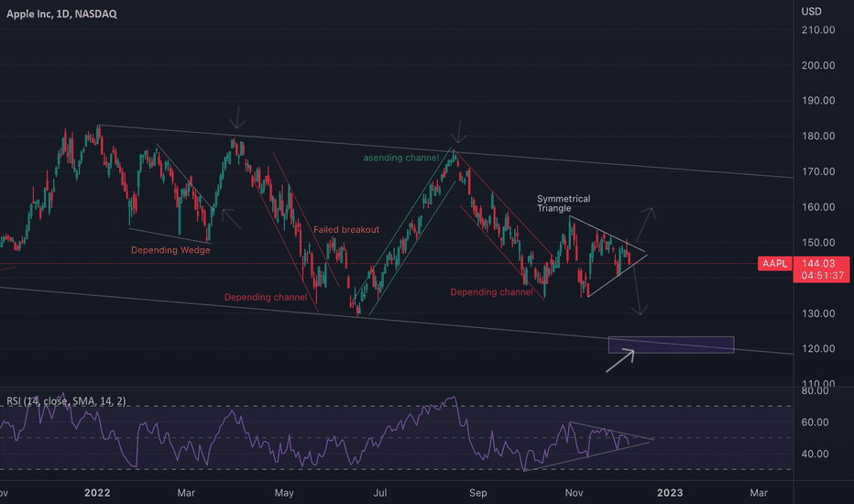Click the 'Apple Inc, 1D, NASDAQ' chart title
This screenshot has width=854, height=504.
pyautogui.click(x=61, y=14)
